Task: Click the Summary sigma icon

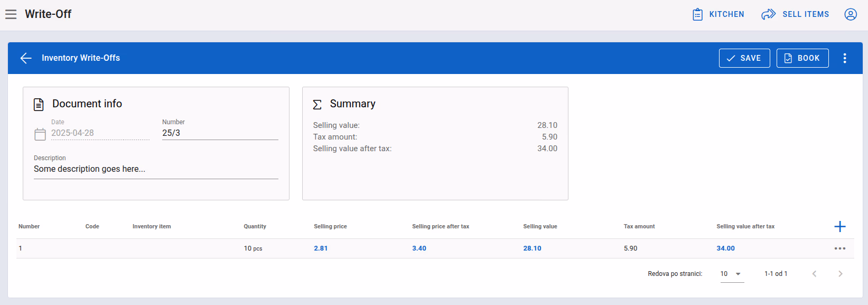Action: [x=317, y=105]
